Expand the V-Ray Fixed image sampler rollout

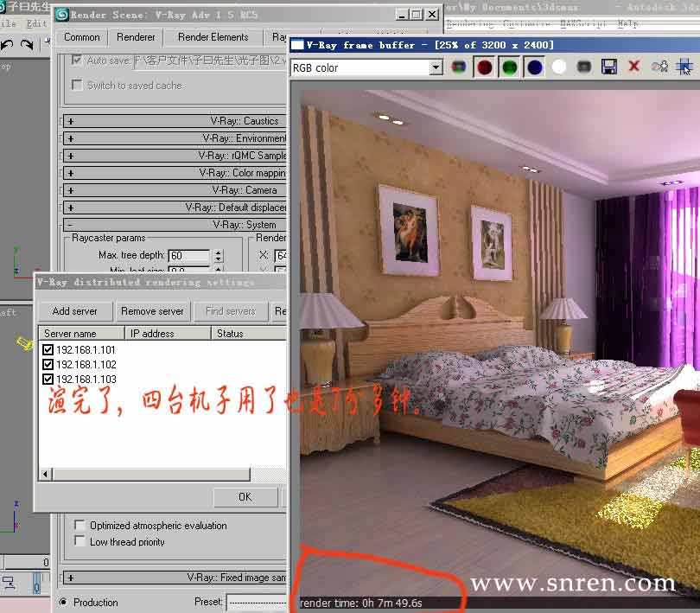tap(175, 578)
